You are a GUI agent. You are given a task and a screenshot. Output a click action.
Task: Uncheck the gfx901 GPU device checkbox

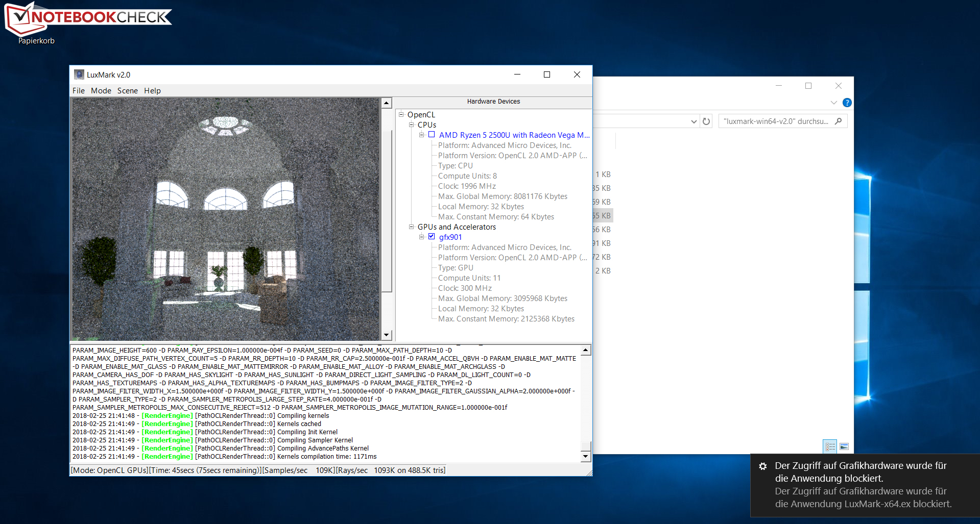pyautogui.click(x=432, y=237)
